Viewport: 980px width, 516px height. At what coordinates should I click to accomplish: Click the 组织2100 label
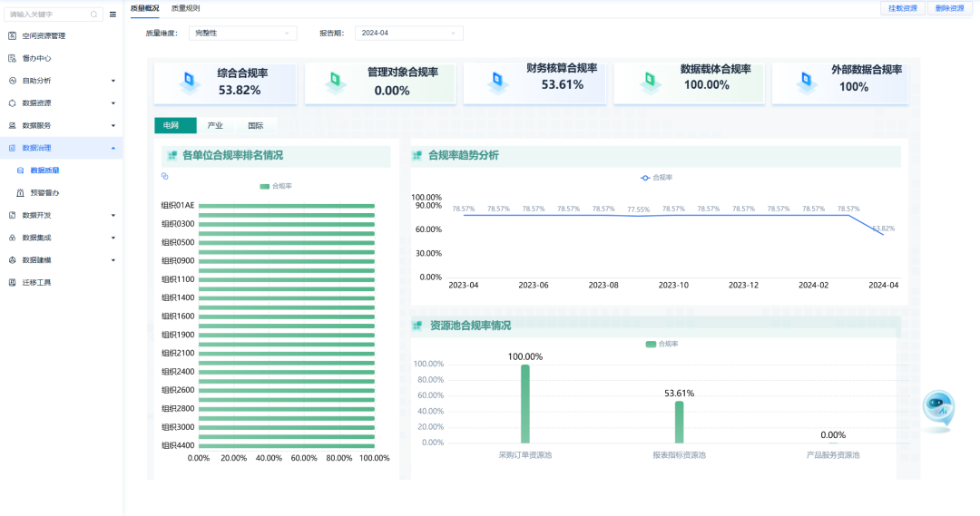(178, 353)
